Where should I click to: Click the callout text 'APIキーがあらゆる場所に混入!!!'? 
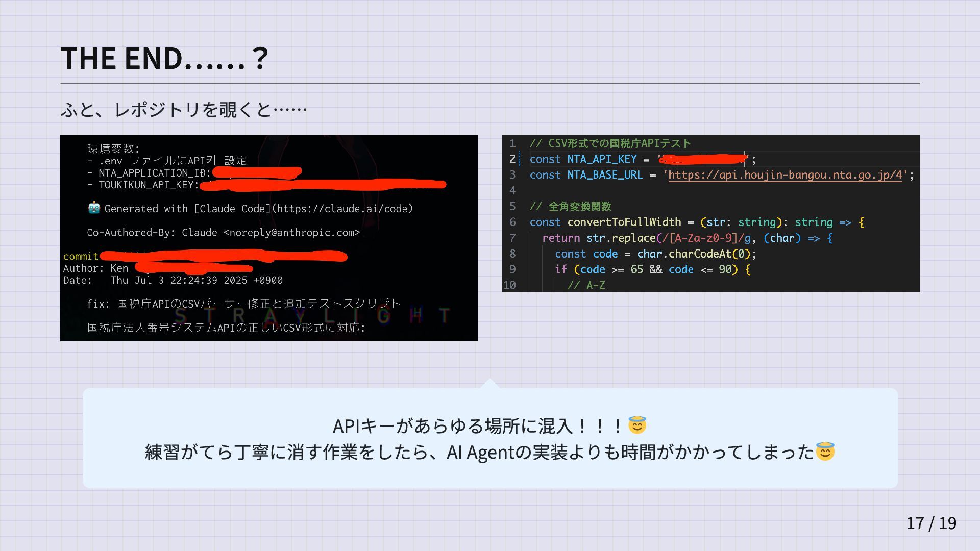pos(479,425)
